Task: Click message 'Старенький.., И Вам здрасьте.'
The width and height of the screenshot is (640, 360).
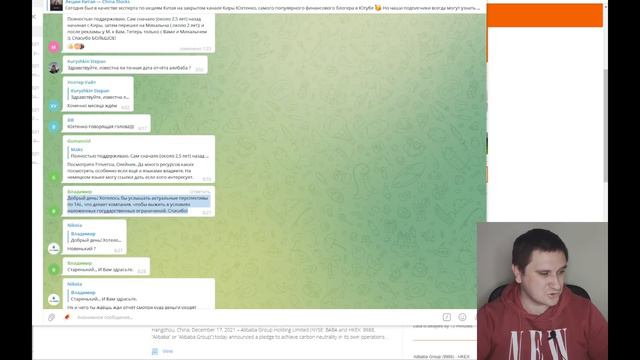Action: (100, 269)
